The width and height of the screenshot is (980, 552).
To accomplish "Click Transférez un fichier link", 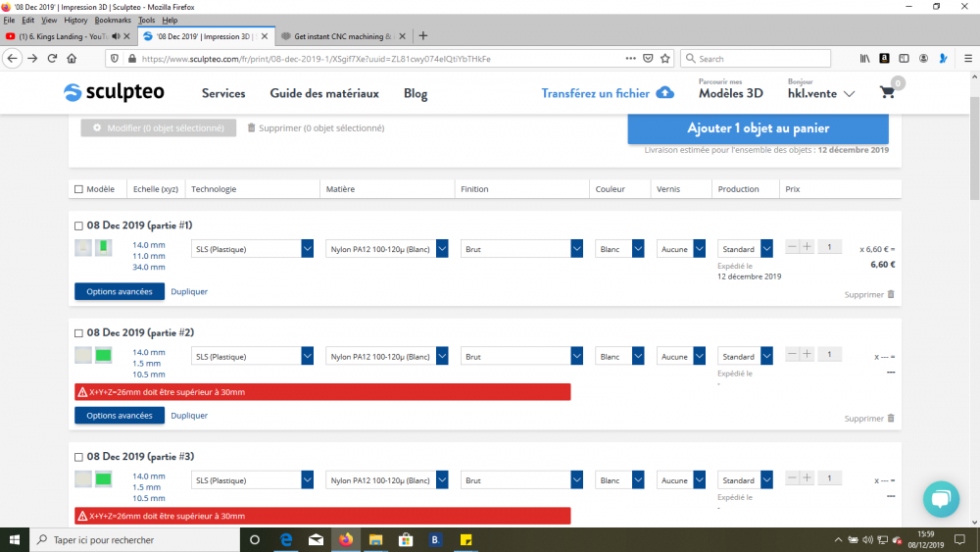I will (595, 93).
